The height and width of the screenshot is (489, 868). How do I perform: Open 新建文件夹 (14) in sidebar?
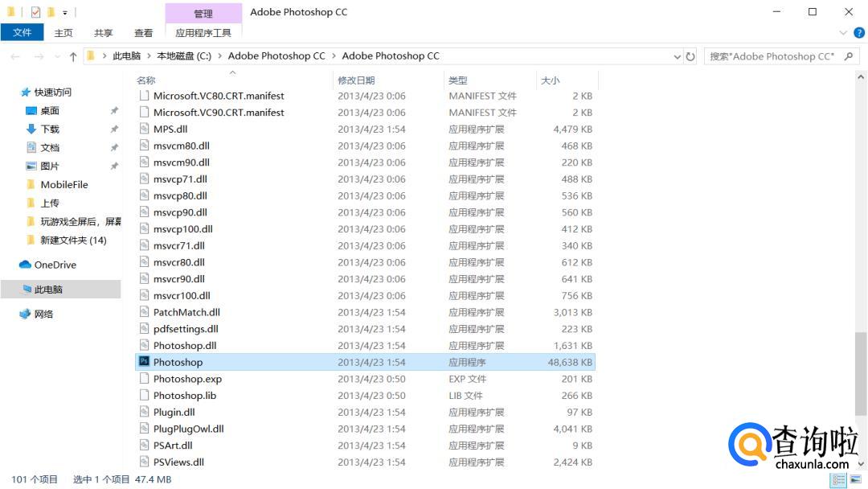click(73, 240)
